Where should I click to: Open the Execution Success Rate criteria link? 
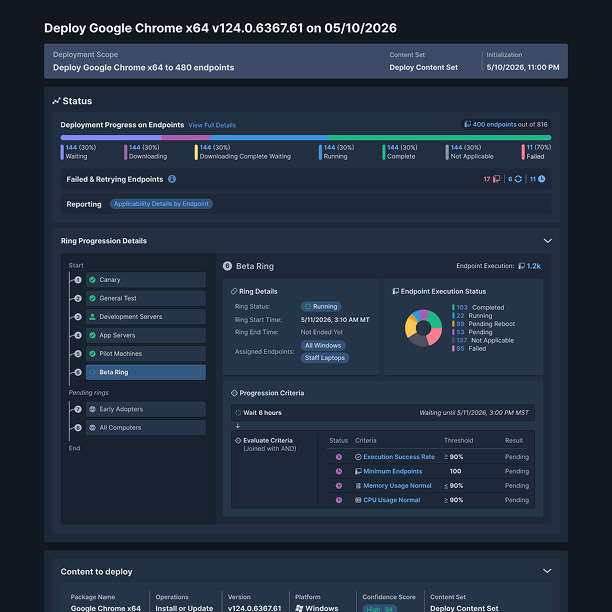[x=399, y=457]
